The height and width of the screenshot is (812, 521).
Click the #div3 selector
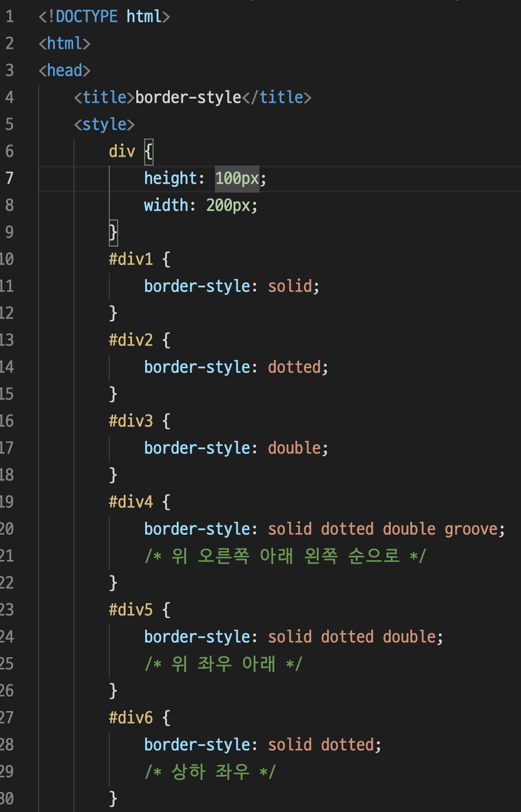(x=131, y=421)
